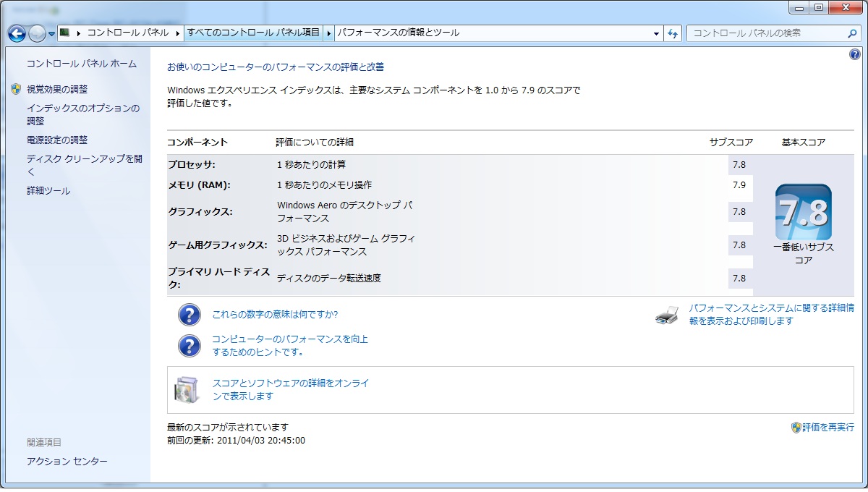Image resolution: width=868 pixels, height=492 pixels.
Task: Open the blue help question mark icon
Action: (855, 55)
